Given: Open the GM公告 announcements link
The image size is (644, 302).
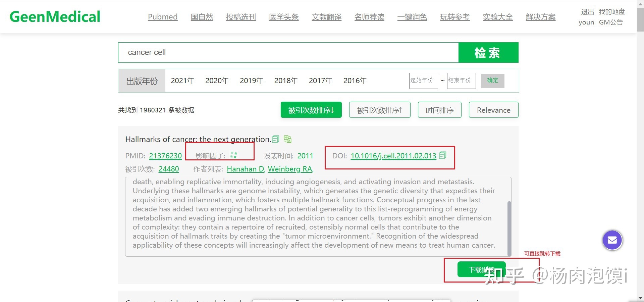Looking at the screenshot, I should point(611,22).
